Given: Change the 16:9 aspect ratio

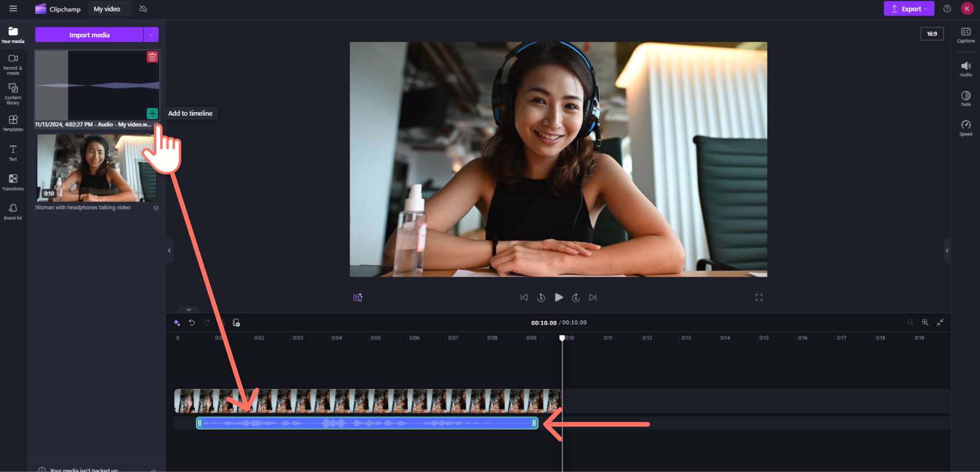Looking at the screenshot, I should click(x=932, y=34).
